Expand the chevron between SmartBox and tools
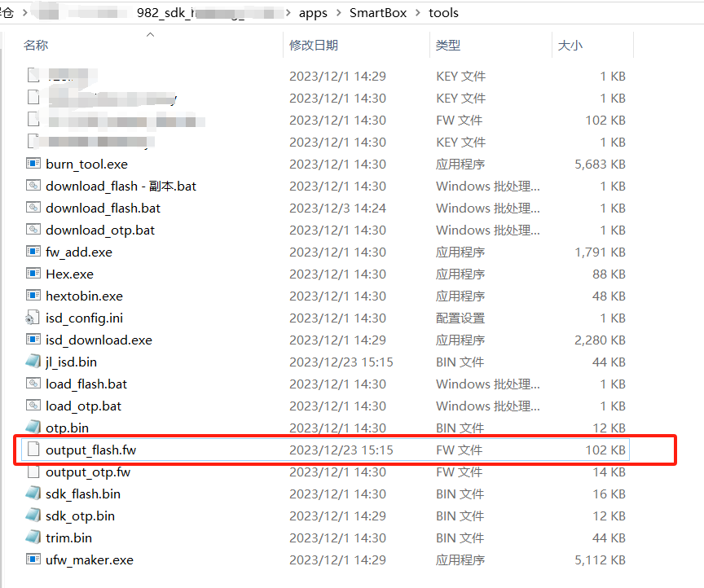Screen dimensions: 704x588 (418, 12)
